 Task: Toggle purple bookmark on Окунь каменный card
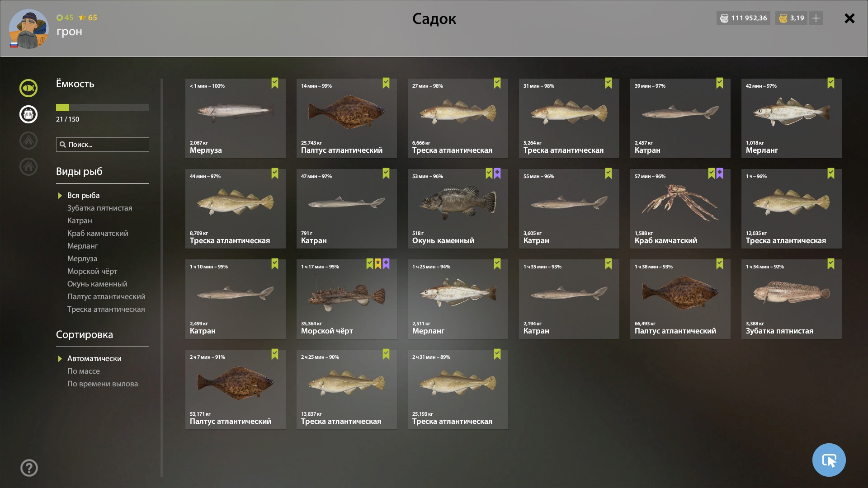pyautogui.click(x=497, y=174)
